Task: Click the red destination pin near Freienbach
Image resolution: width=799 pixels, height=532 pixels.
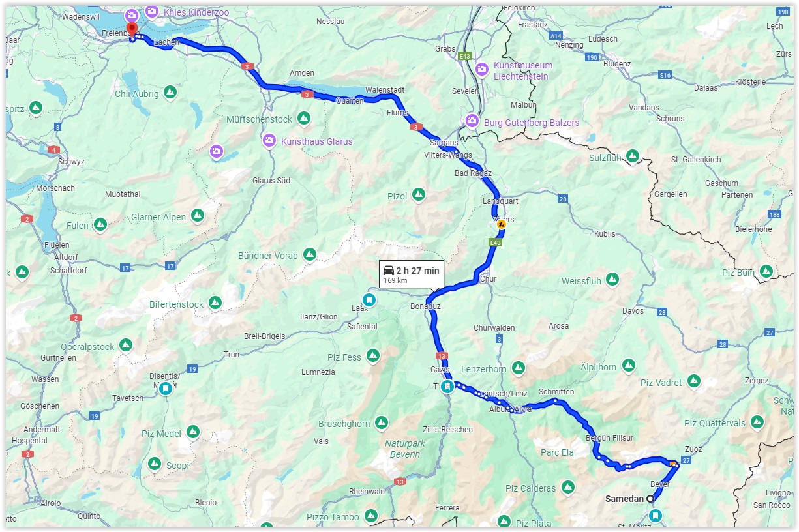Action: tap(132, 30)
